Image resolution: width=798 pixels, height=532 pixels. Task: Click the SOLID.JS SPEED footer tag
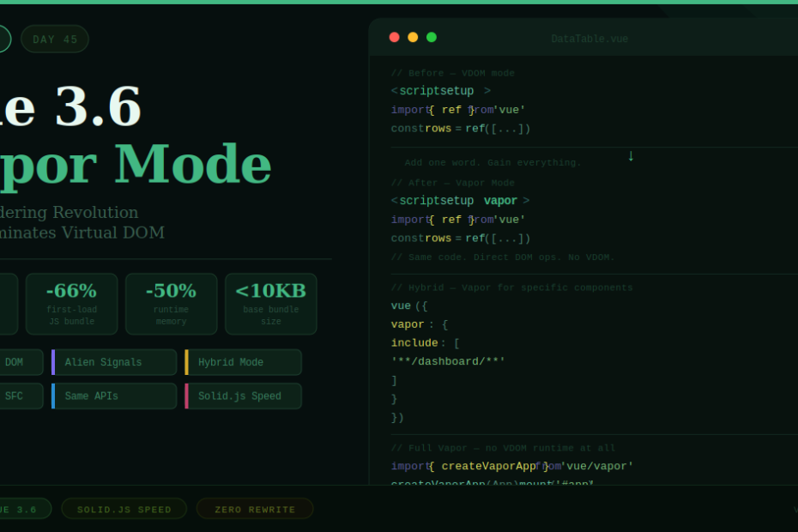coord(124,510)
